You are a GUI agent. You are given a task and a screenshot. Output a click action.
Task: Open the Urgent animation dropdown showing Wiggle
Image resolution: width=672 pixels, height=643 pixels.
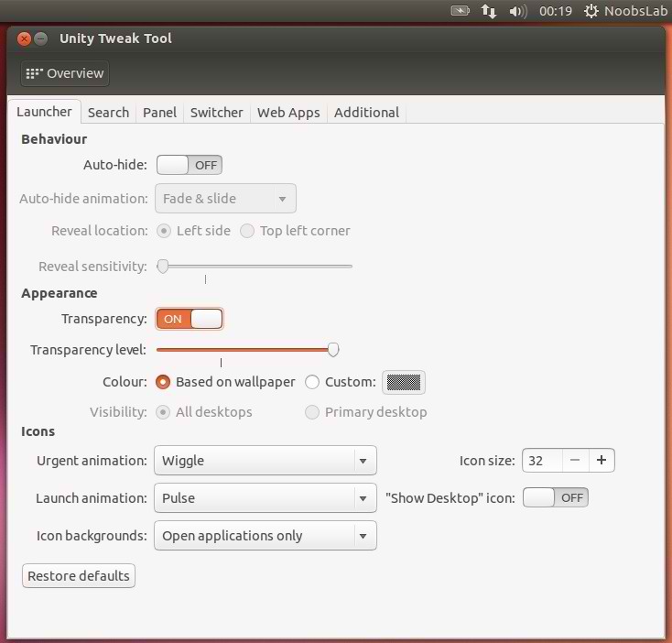pyautogui.click(x=266, y=461)
